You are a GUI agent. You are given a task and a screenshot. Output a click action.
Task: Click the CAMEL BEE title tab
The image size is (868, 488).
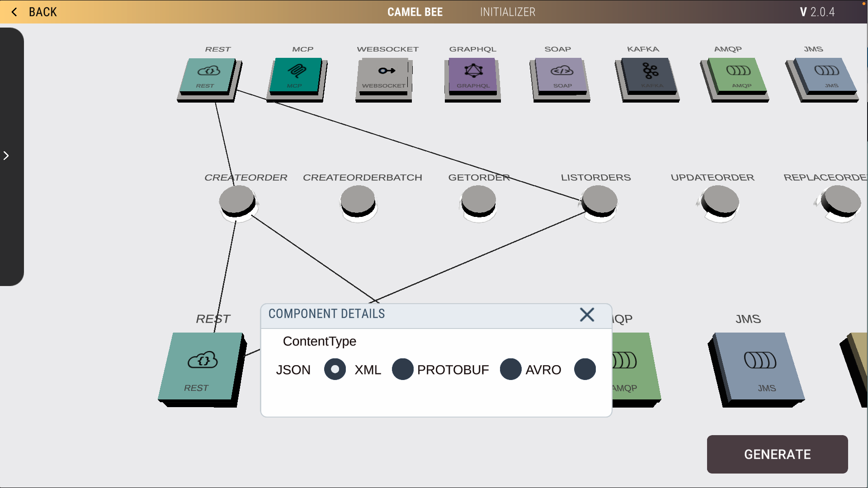[x=415, y=12]
